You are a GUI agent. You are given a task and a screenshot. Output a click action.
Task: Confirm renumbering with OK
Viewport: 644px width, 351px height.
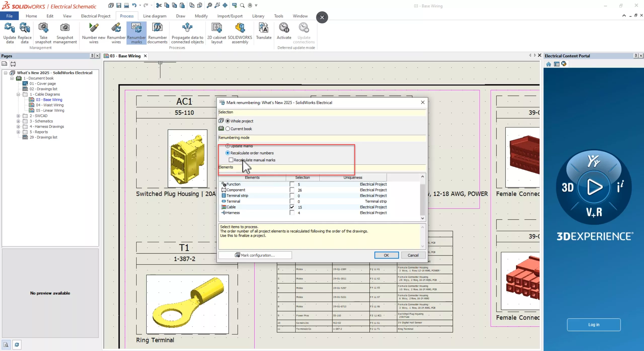point(386,255)
